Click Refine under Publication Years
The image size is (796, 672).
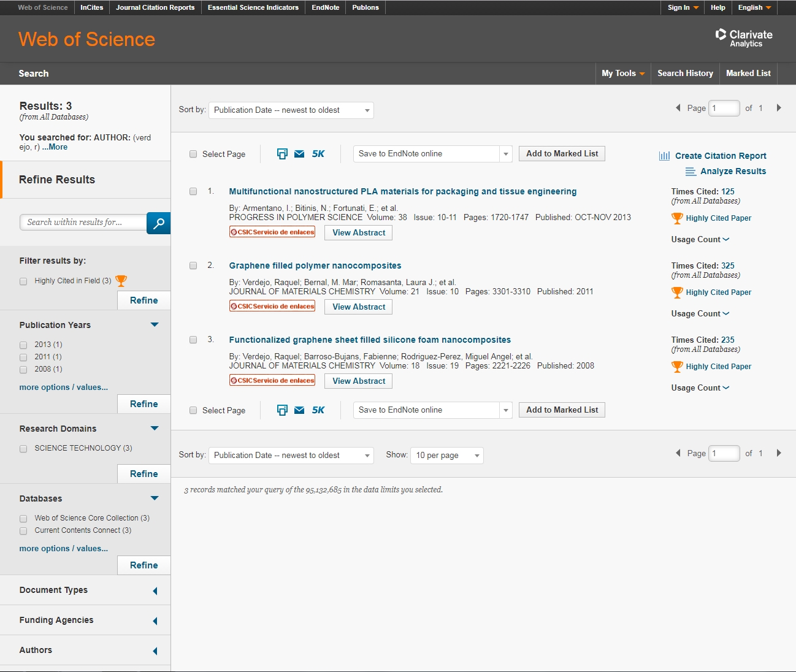click(144, 404)
